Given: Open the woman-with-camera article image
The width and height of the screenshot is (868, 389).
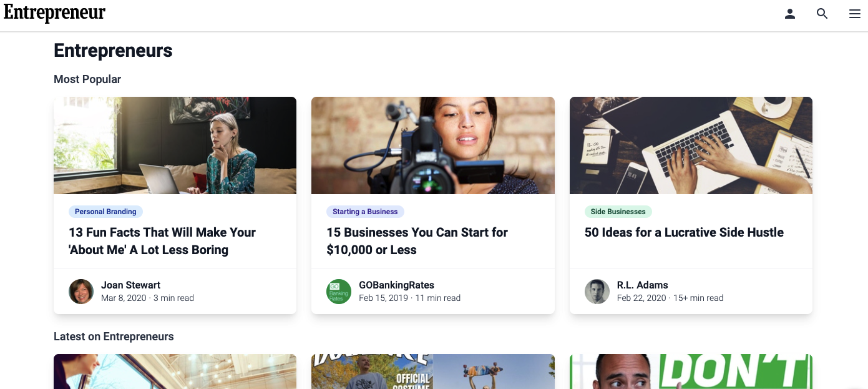Looking at the screenshot, I should tap(433, 145).
